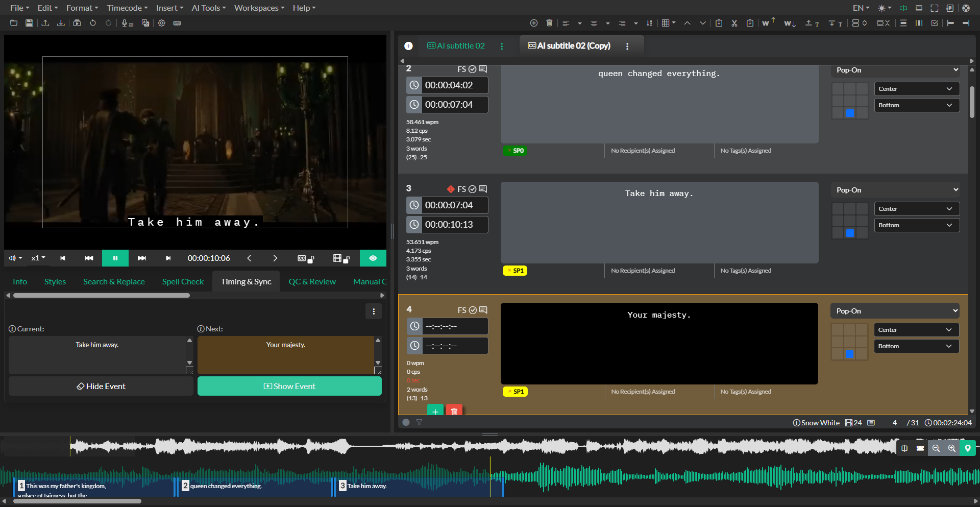Viewport: 980px width, 507px height.
Task: Click the zoom-out magnifier above the waveform
Action: pyautogui.click(x=936, y=448)
